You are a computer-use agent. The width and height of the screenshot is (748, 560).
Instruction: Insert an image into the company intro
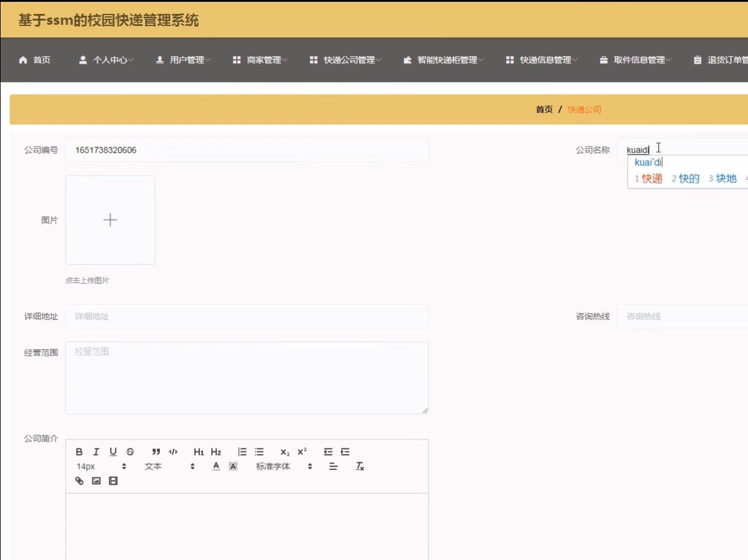[95, 480]
